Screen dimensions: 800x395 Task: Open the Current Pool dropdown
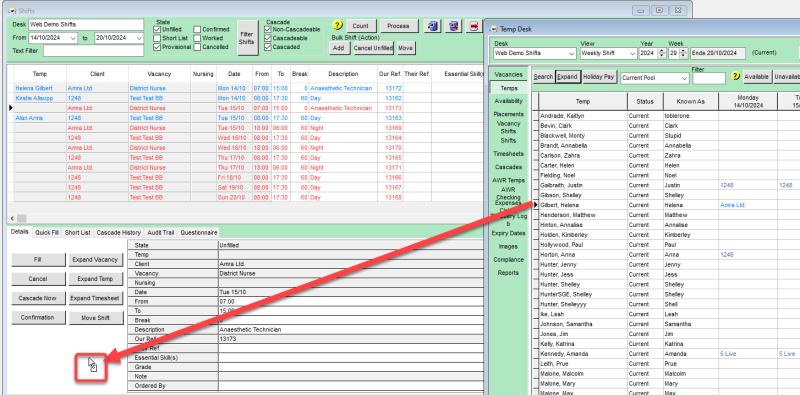pos(685,78)
